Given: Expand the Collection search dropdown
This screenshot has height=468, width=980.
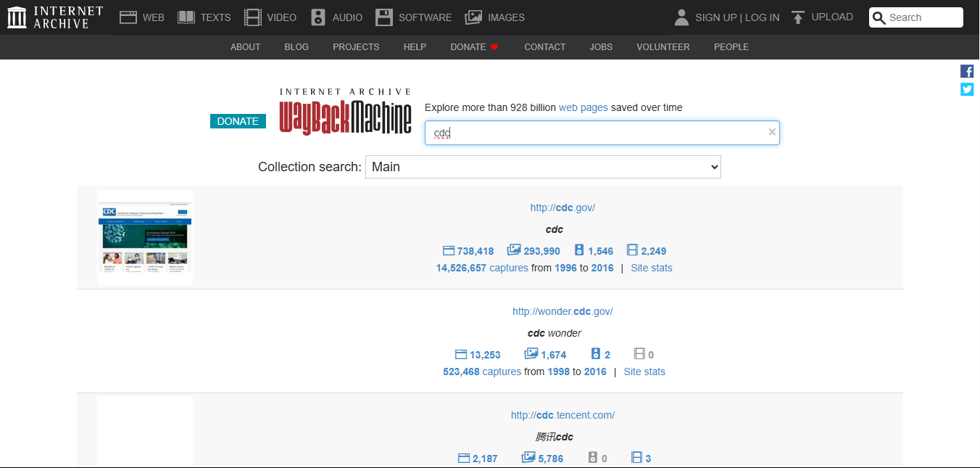Looking at the screenshot, I should 543,167.
